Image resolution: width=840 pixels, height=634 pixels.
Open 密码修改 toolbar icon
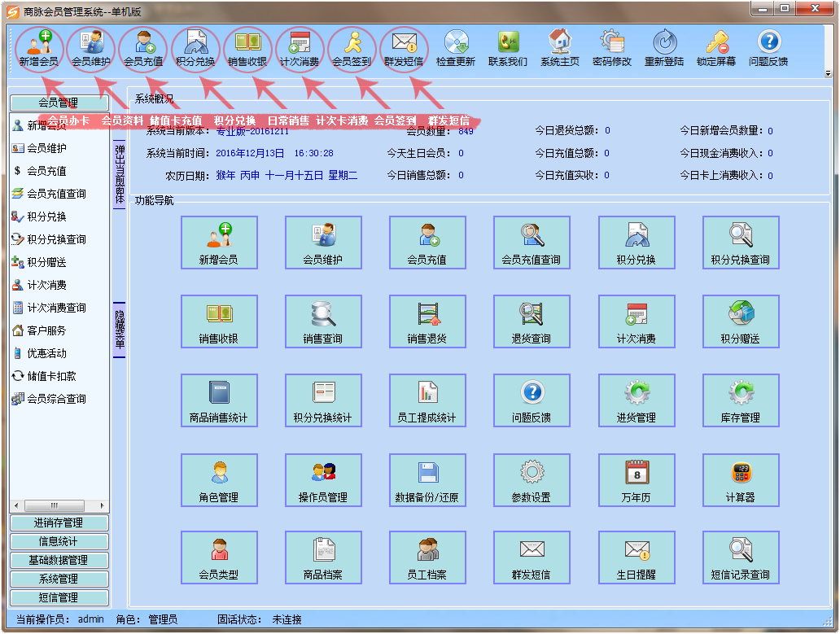point(612,48)
